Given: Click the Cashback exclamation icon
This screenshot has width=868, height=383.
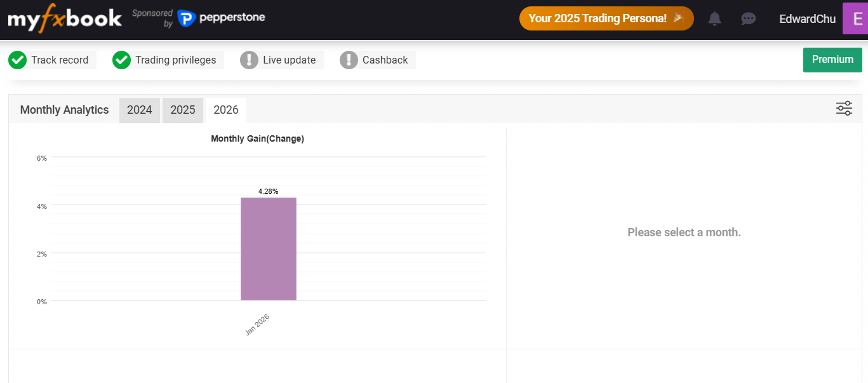Looking at the screenshot, I should pyautogui.click(x=349, y=60).
